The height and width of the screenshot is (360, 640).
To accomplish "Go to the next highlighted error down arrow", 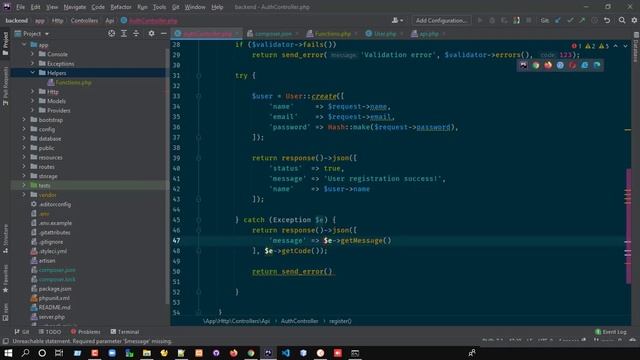I will [625, 46].
